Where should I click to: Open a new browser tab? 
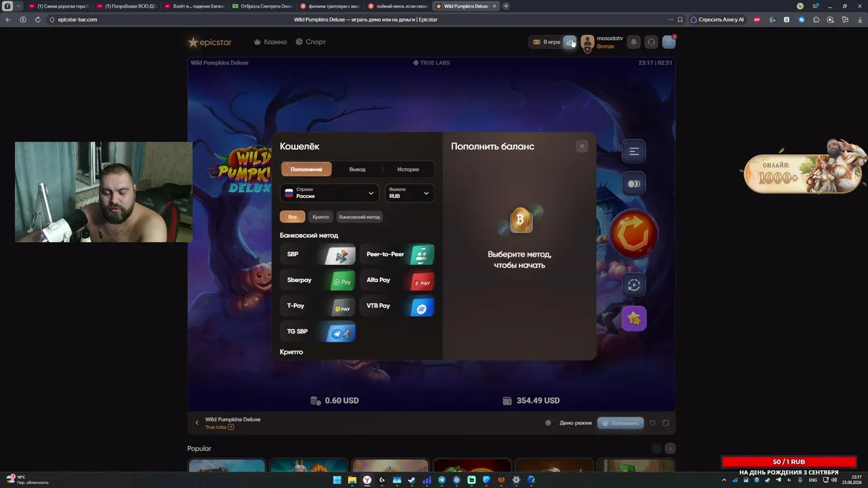point(506,6)
